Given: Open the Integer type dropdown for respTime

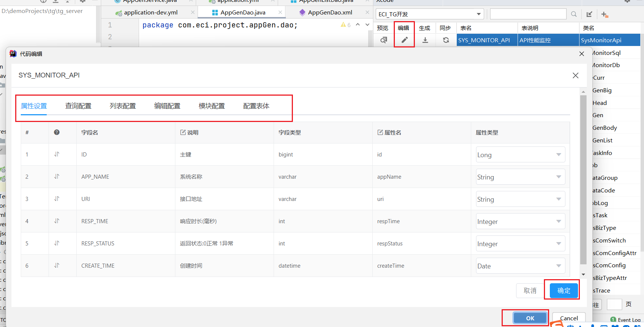Looking at the screenshot, I should (x=521, y=221).
